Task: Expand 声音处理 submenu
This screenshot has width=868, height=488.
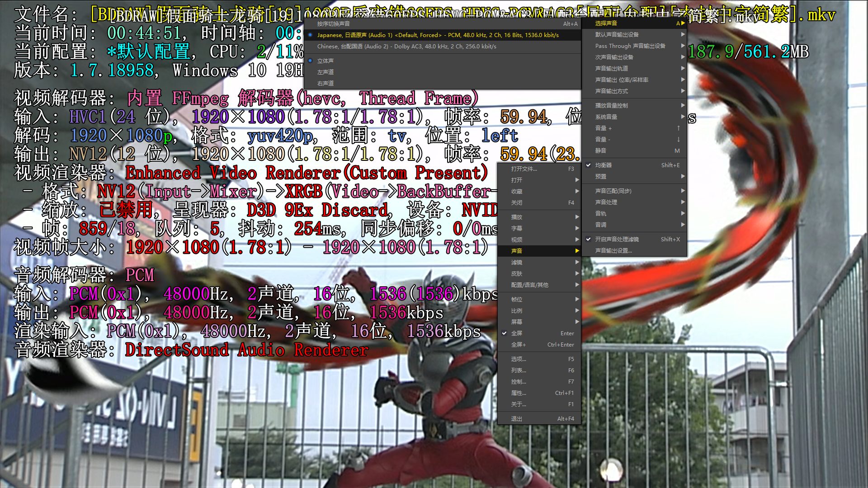Action: pos(634,202)
